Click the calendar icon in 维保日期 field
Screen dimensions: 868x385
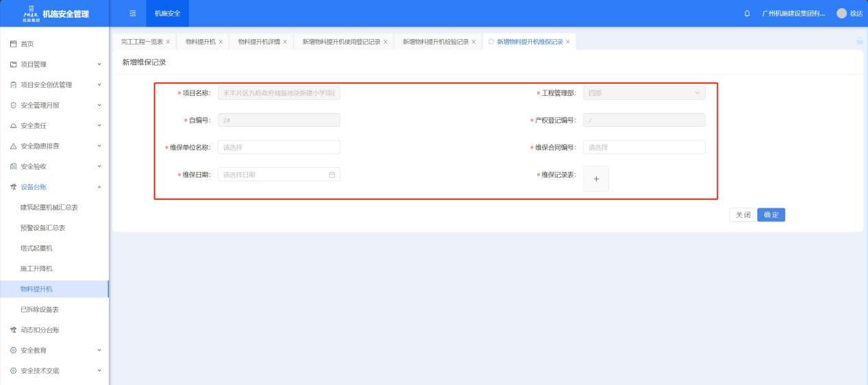tap(332, 175)
